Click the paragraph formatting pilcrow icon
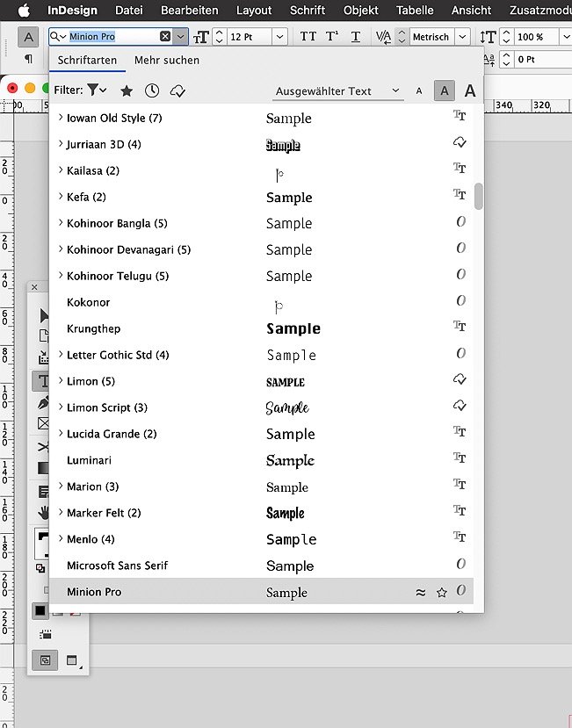Viewport: 572px width, 728px height. click(x=28, y=59)
